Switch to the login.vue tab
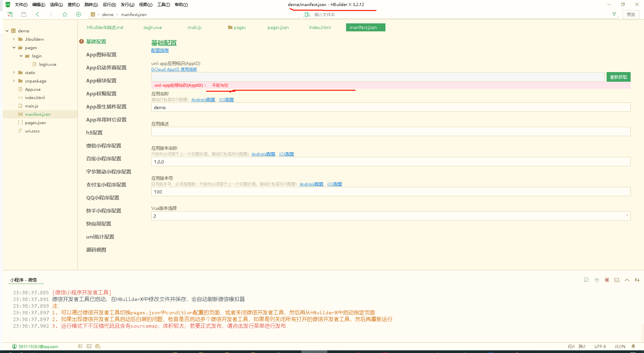Viewport: 644px width, 353px height. point(153,27)
